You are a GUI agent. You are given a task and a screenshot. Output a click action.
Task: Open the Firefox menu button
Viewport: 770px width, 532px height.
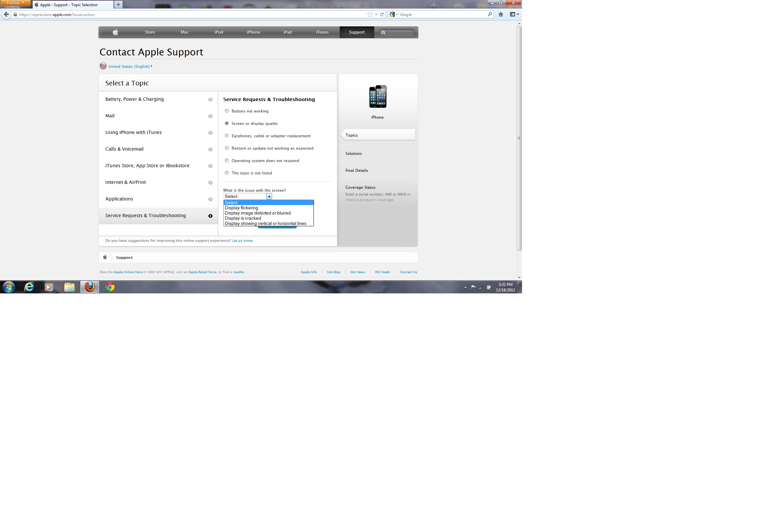pos(15,3)
